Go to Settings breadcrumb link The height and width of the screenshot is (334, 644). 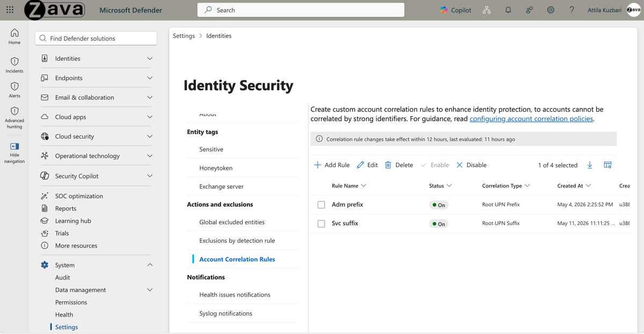point(184,36)
